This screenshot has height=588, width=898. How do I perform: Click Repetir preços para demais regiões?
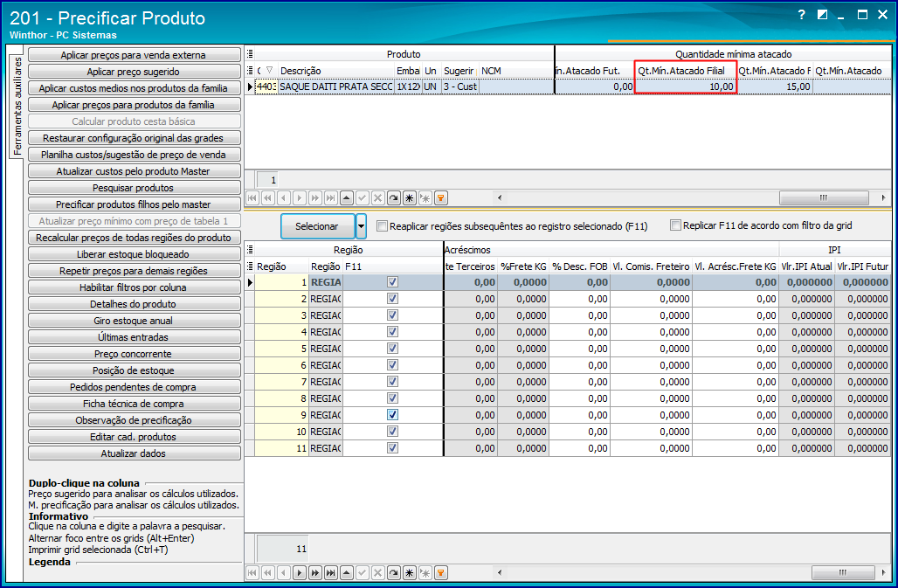coord(134,271)
